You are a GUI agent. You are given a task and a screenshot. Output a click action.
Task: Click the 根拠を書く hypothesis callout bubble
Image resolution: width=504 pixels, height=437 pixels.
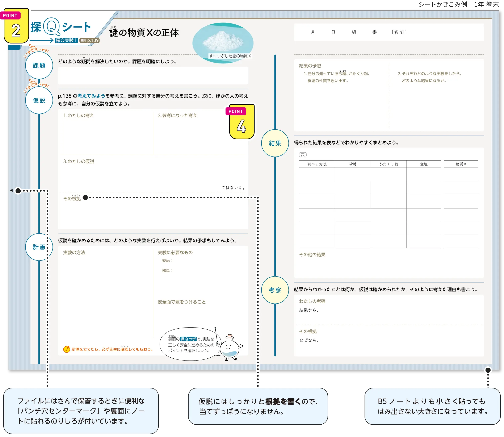[x=258, y=406]
